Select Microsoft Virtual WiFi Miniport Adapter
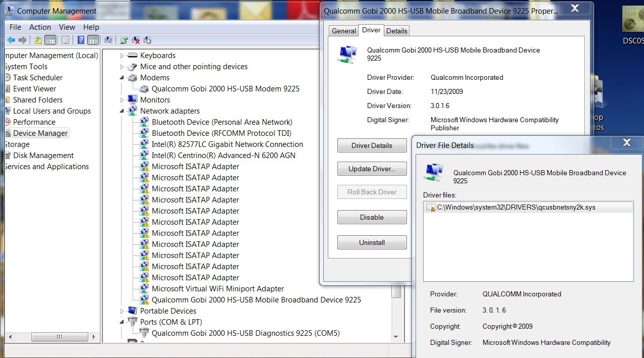 point(218,289)
